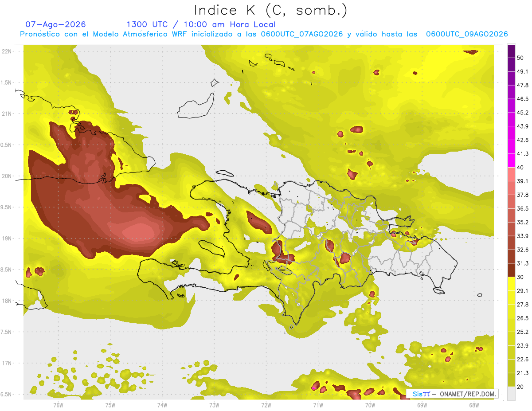This screenshot has height=411, width=532.
Task: Click the "22N" latitude axis label
Action: coord(7,51)
